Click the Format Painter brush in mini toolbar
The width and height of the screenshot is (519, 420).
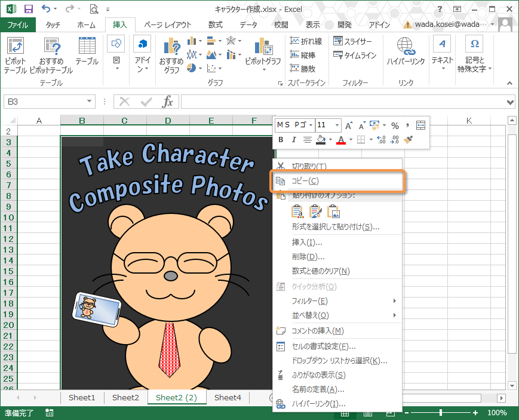coord(409,140)
